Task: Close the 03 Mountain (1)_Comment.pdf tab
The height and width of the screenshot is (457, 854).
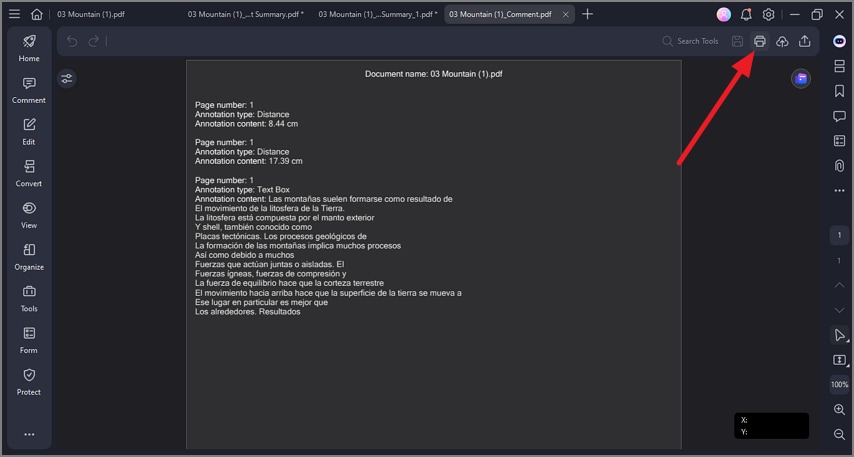Action: tap(565, 15)
